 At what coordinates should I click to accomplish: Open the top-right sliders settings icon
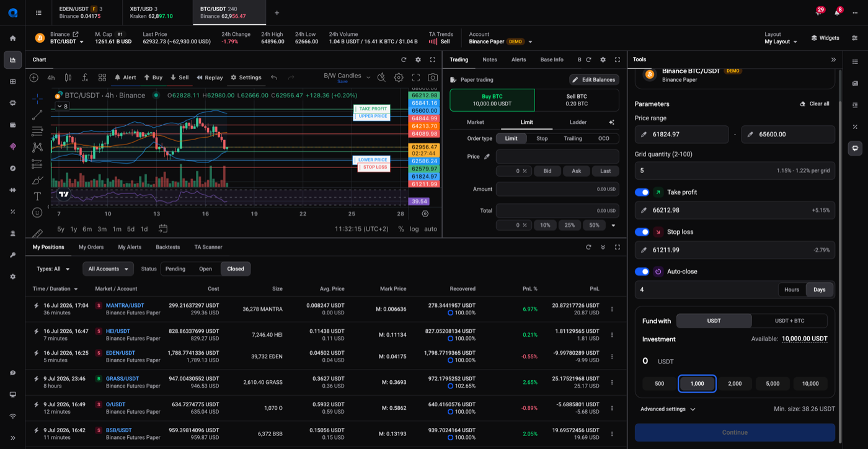854,38
